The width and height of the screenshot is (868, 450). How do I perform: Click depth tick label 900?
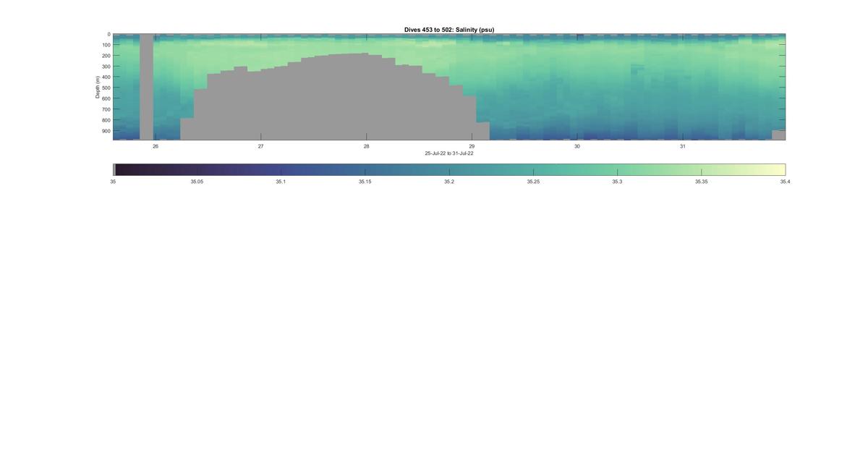tap(106, 131)
